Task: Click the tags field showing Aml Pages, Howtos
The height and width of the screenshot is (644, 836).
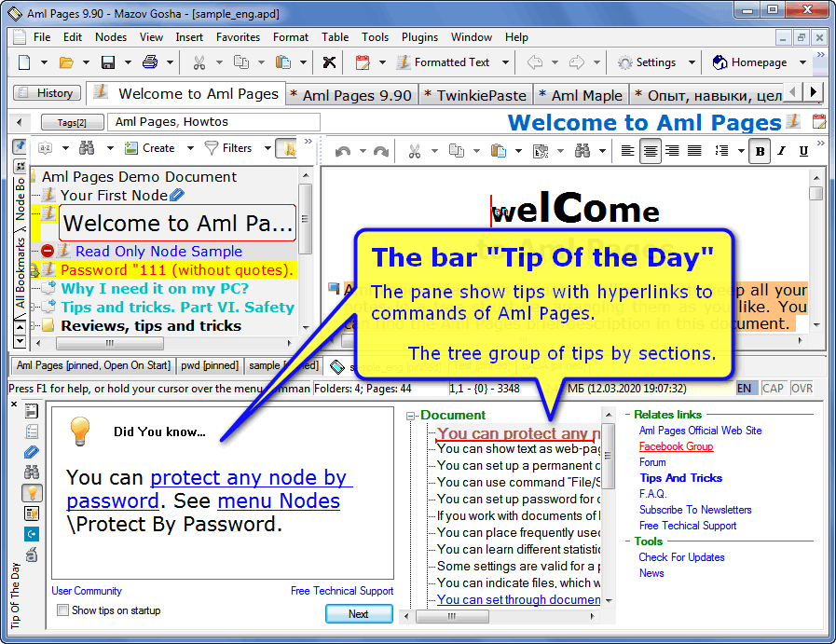Action: pyautogui.click(x=213, y=122)
